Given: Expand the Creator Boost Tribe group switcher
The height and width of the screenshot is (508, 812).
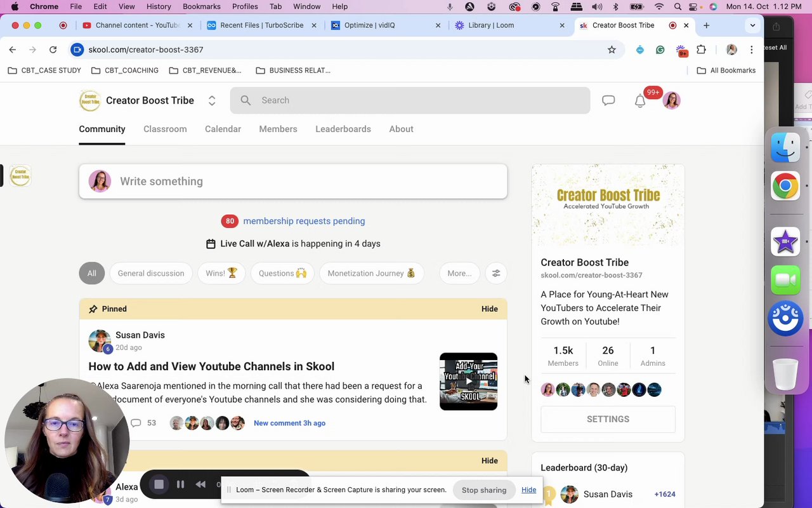Looking at the screenshot, I should pos(212,100).
